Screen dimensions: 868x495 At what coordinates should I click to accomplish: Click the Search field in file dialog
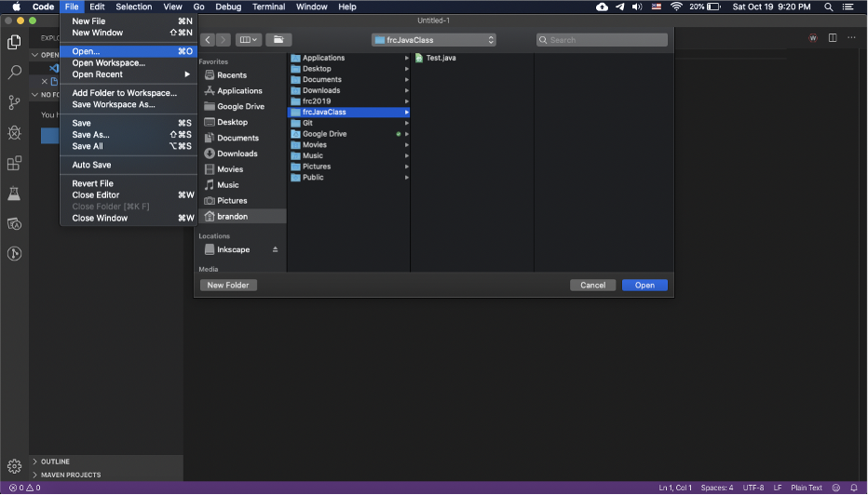[602, 40]
